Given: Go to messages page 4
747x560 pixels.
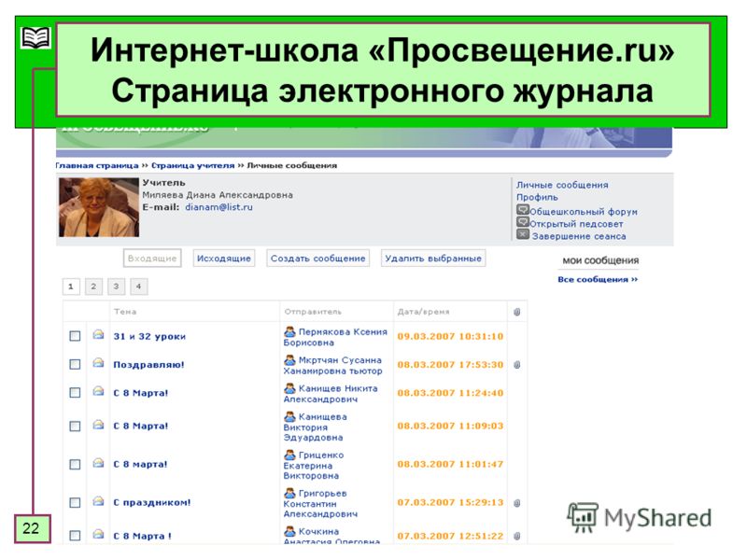Looking at the screenshot, I should pos(138,287).
